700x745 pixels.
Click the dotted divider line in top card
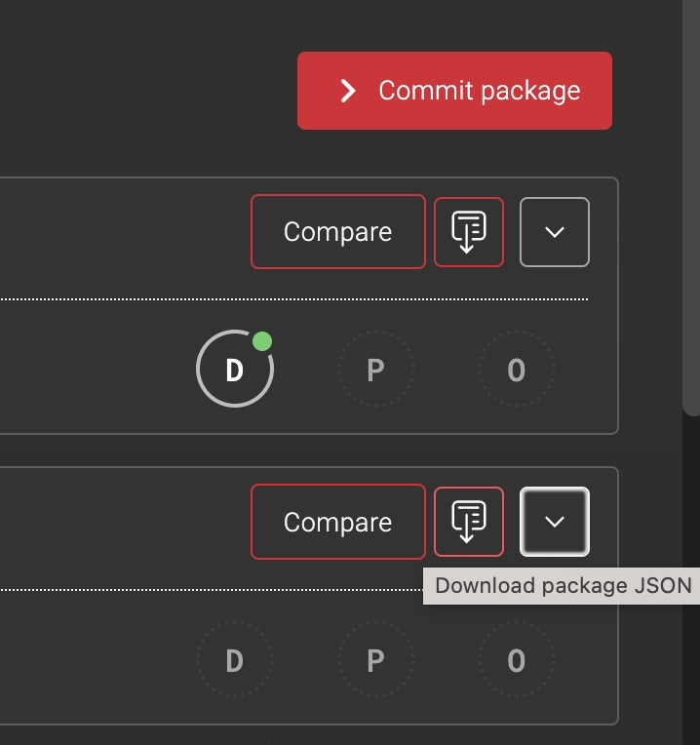click(x=292, y=298)
